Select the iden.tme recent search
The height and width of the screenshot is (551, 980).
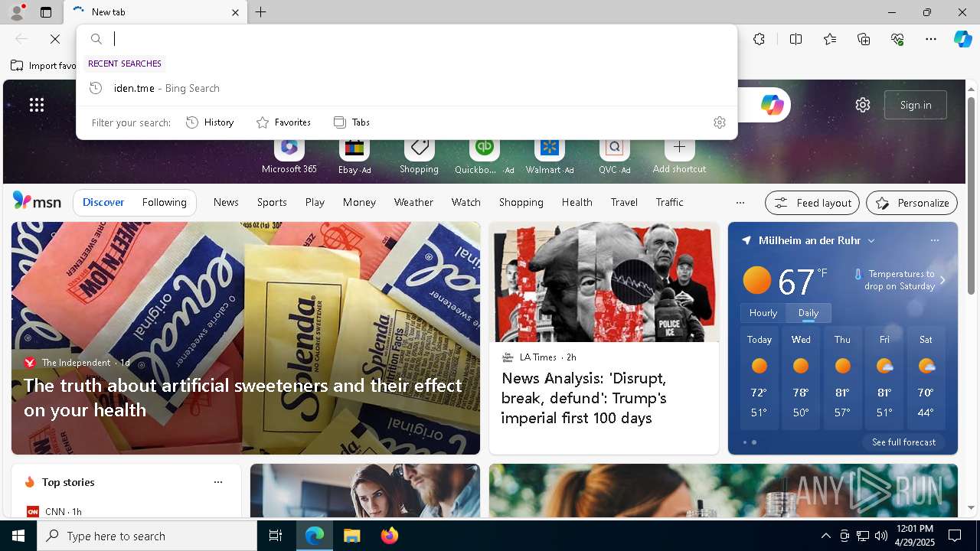point(407,88)
